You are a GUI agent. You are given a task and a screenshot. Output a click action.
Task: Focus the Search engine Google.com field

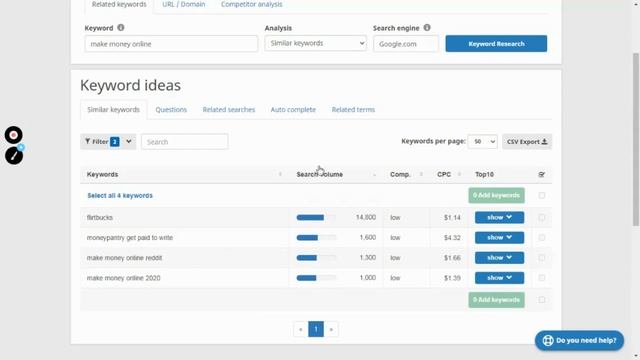click(x=406, y=44)
